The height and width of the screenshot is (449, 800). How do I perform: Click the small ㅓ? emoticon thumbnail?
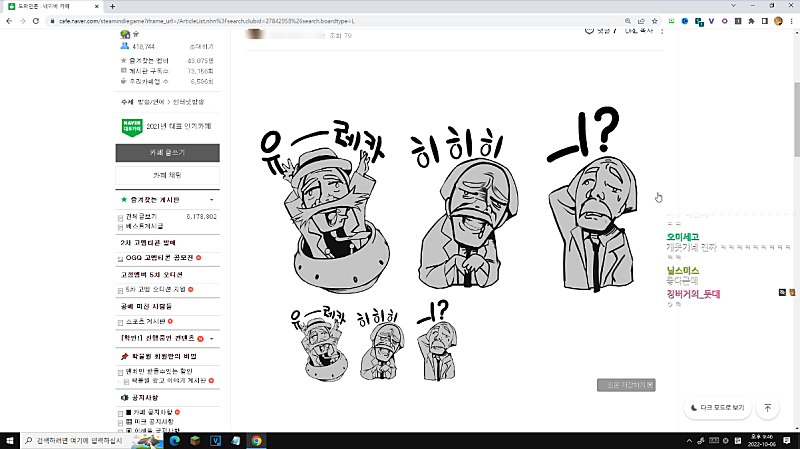(x=438, y=340)
